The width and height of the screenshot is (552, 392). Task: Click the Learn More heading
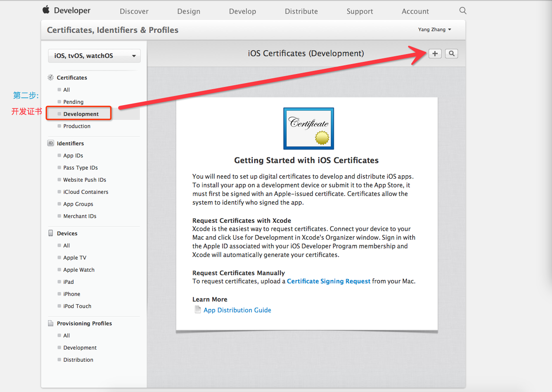coord(210,299)
